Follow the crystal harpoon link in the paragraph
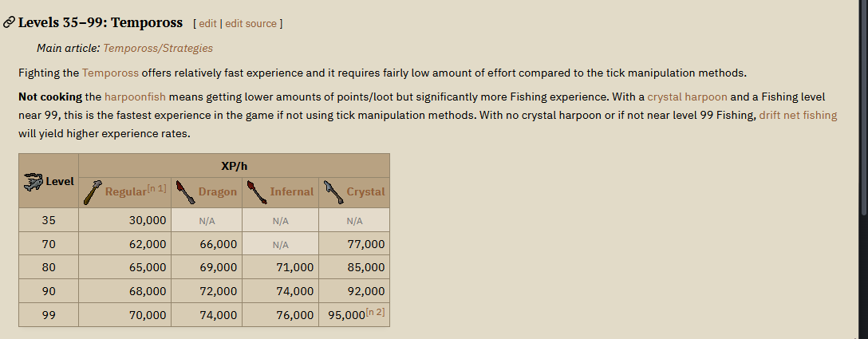The height and width of the screenshot is (339, 868). pyautogui.click(x=687, y=97)
